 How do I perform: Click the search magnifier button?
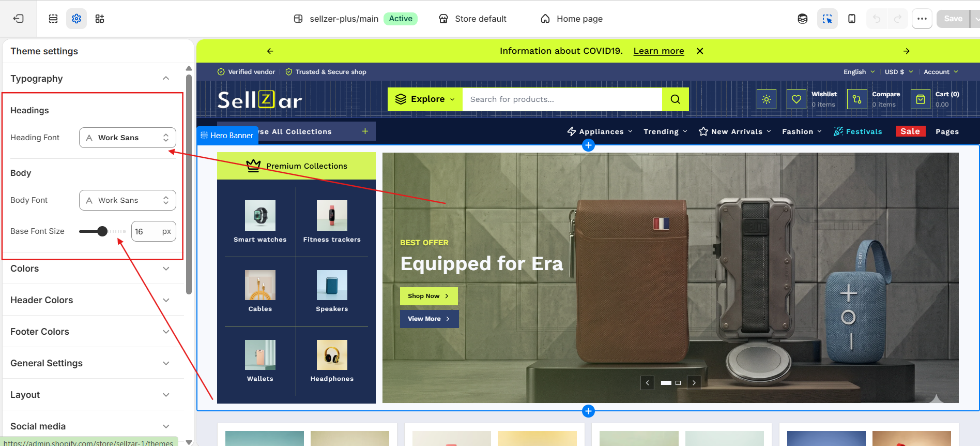click(x=676, y=99)
